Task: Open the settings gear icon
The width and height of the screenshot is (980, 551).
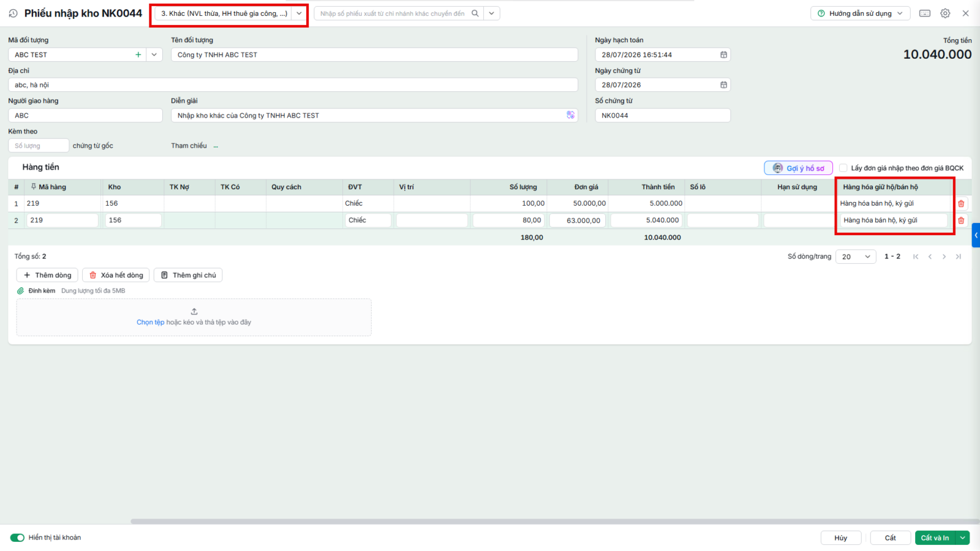Action: coord(945,13)
